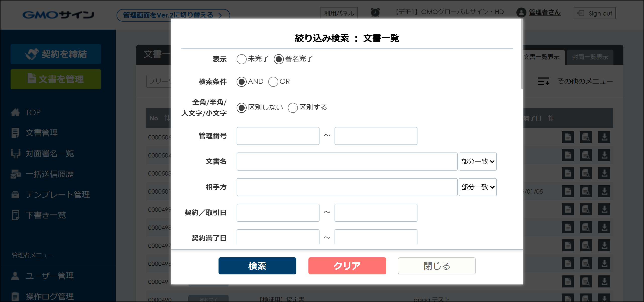Viewport: 644px width, 302px height.
Task: Expand その他のメニュー menu
Action: (585, 81)
